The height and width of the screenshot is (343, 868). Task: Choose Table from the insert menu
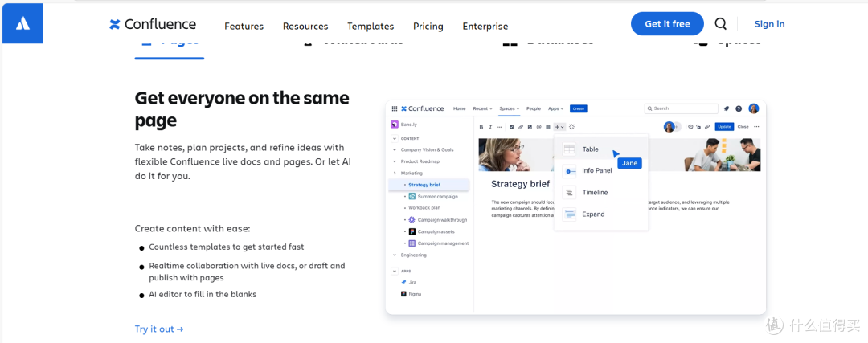601,149
